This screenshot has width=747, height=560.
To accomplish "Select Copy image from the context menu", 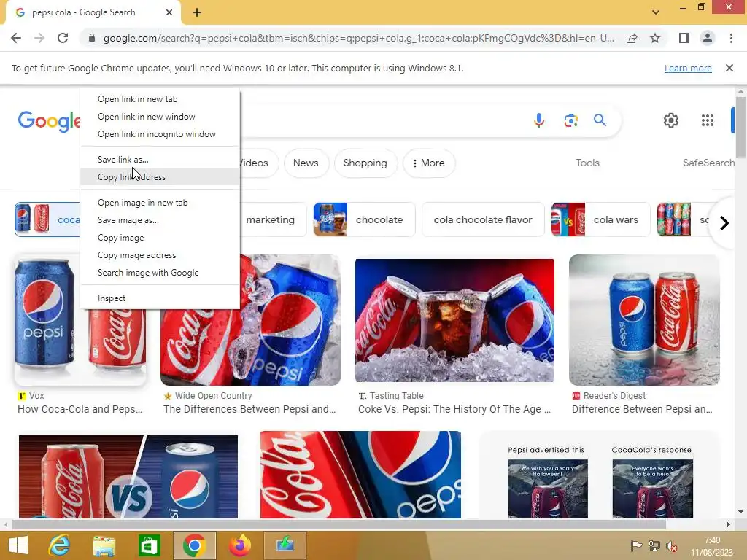I will click(160, 238).
